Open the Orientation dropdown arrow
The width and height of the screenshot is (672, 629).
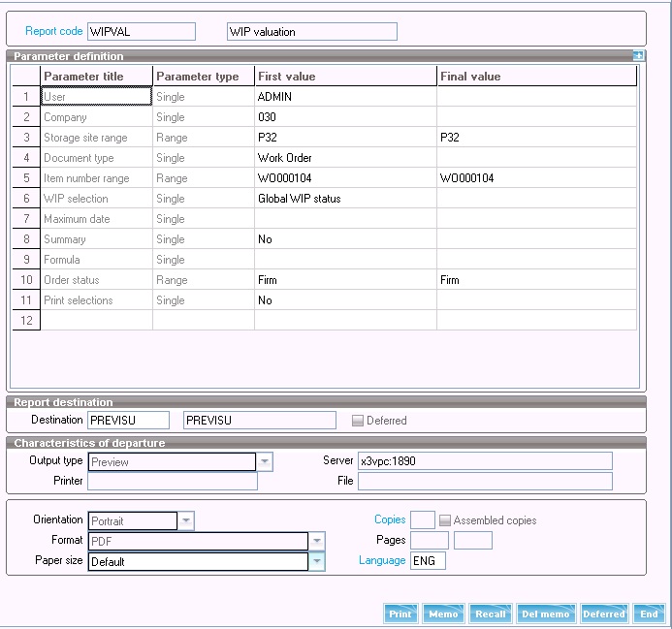click(x=186, y=521)
